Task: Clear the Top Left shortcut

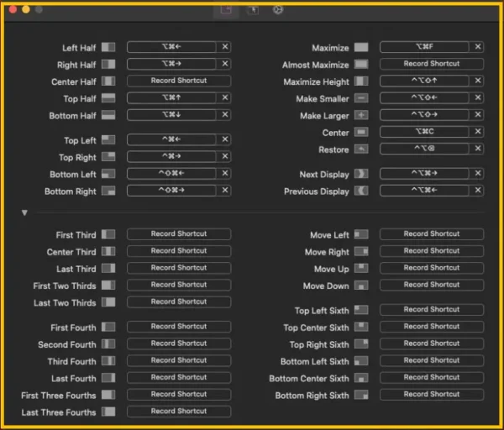Action: tap(225, 139)
